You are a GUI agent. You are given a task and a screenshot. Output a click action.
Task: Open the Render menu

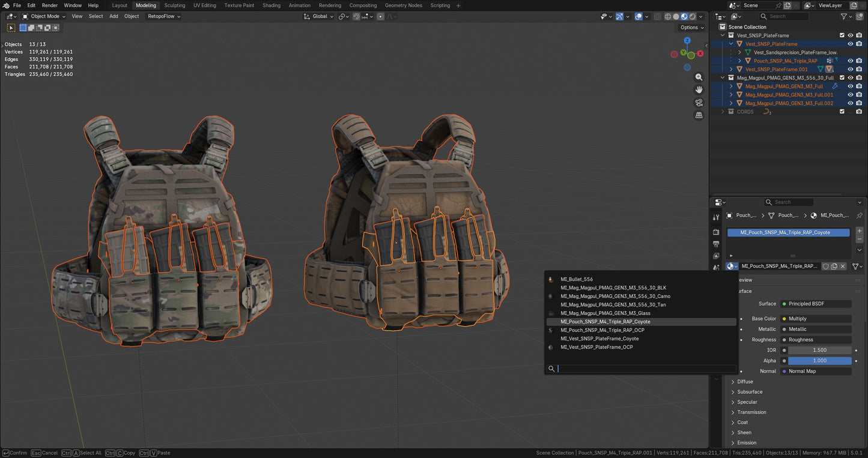click(x=50, y=5)
